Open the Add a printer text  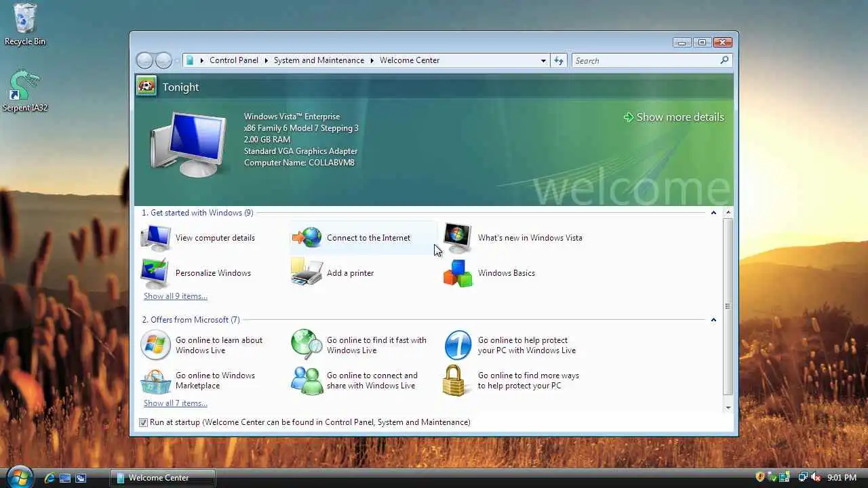[x=350, y=273]
